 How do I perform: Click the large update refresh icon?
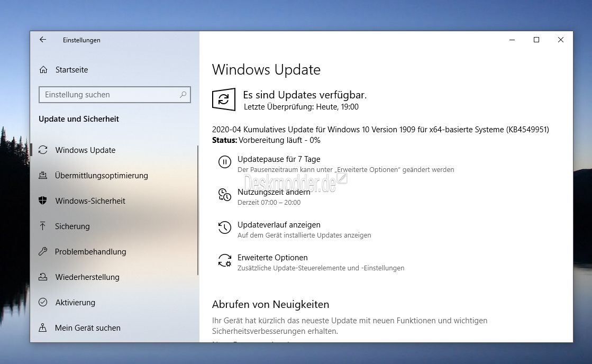223,99
